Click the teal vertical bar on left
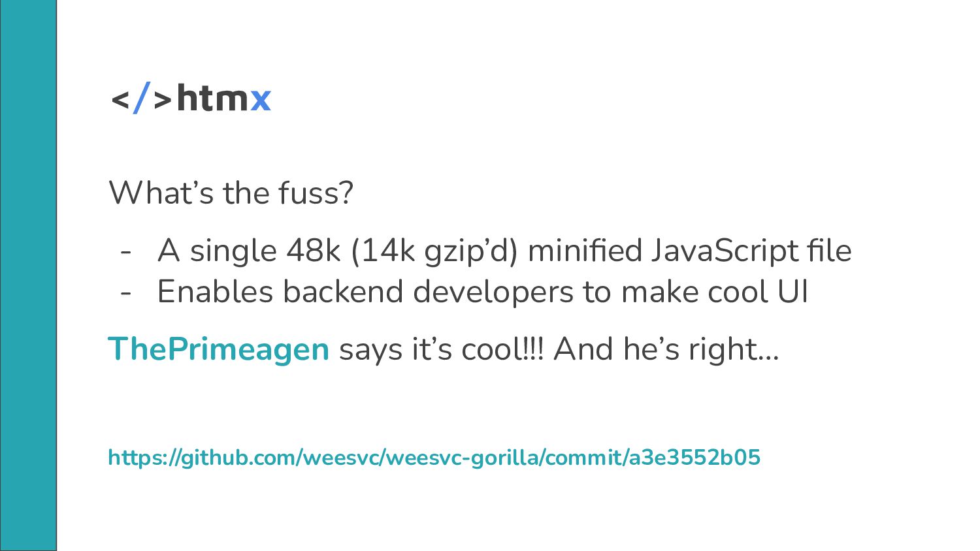The width and height of the screenshot is (980, 551). coord(28,275)
